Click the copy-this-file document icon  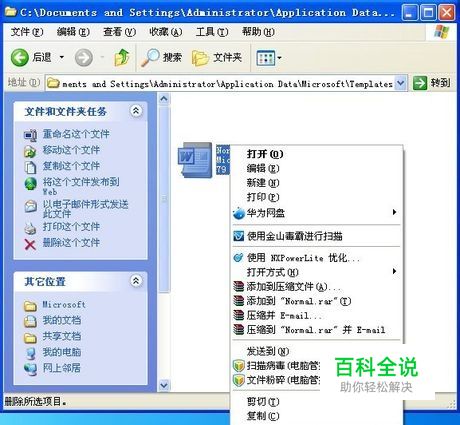pyautogui.click(x=30, y=167)
